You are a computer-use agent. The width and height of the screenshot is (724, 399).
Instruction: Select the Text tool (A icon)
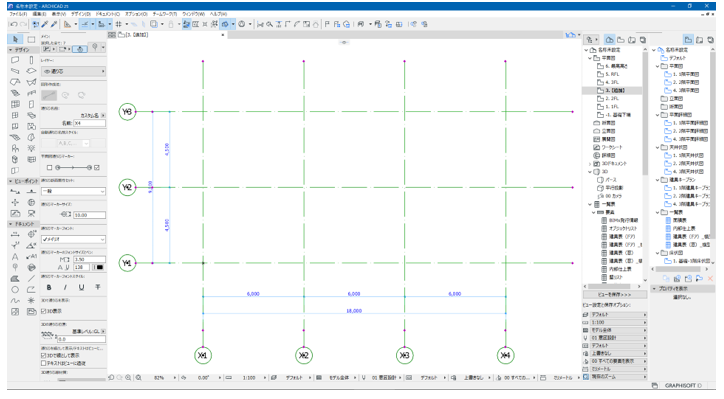coord(15,256)
